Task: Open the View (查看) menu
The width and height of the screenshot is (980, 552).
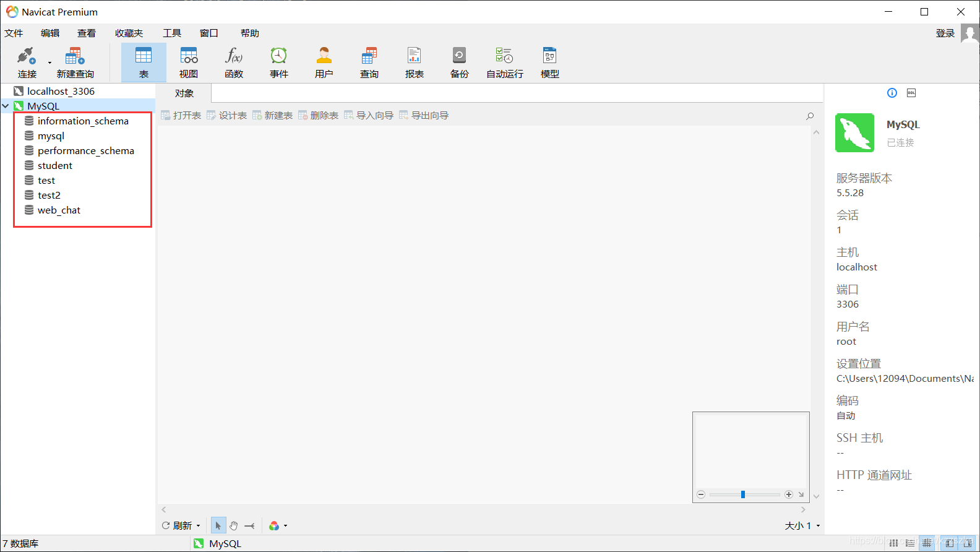Action: (x=87, y=33)
